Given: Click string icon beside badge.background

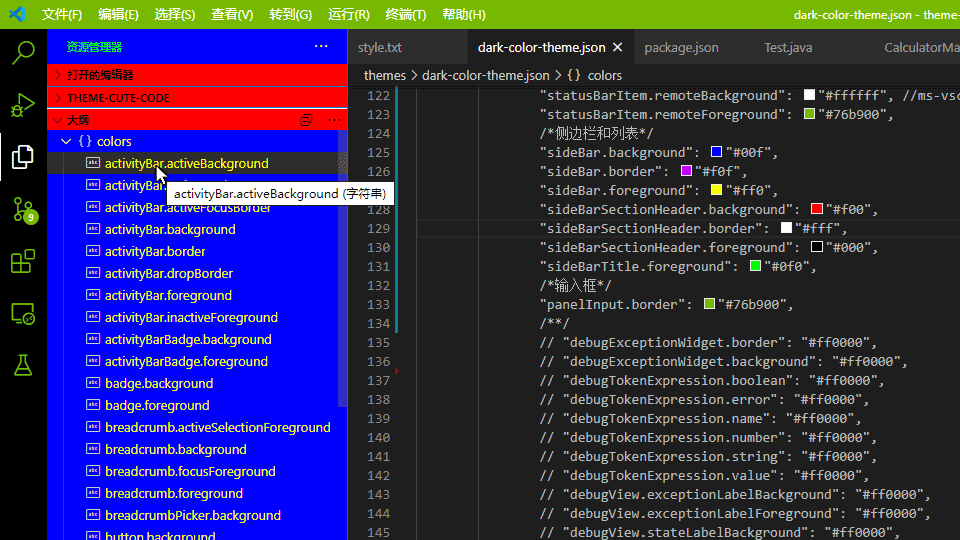Looking at the screenshot, I should (93, 383).
